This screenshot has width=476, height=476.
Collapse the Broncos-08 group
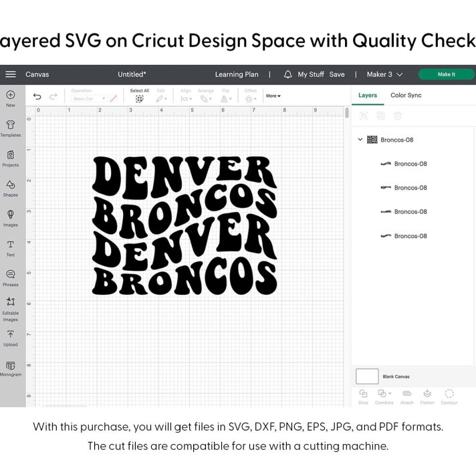[360, 140]
